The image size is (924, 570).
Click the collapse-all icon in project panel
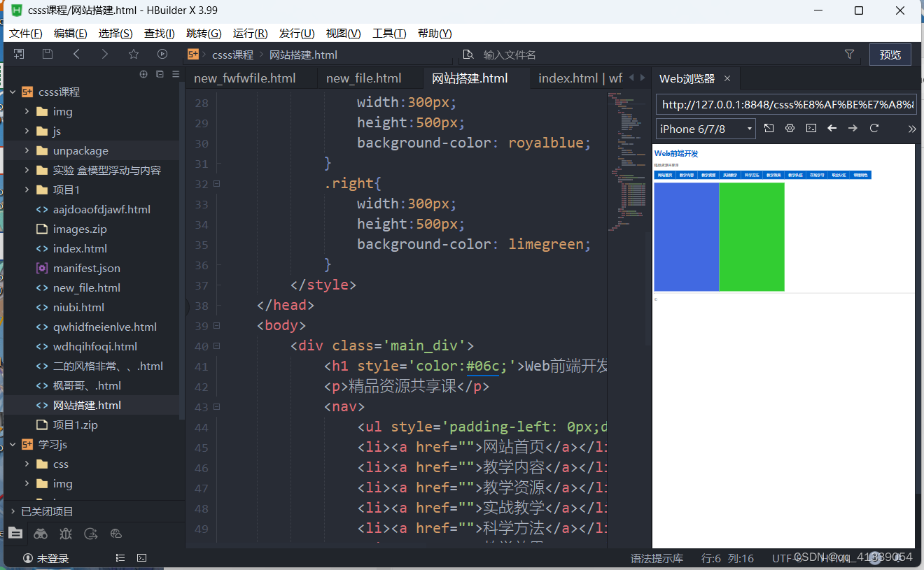160,73
